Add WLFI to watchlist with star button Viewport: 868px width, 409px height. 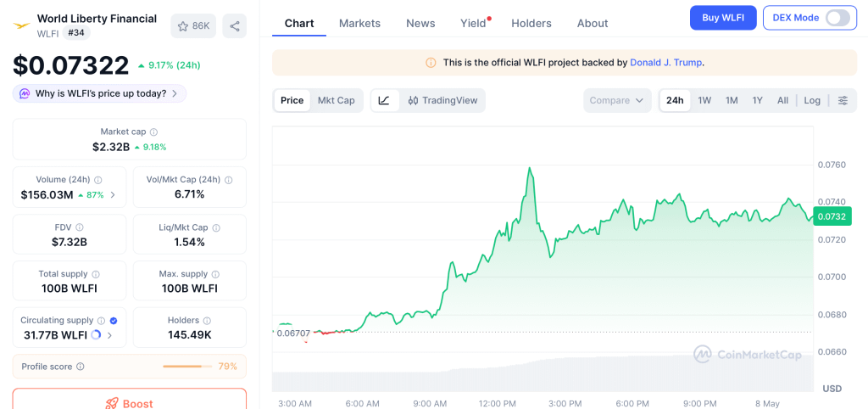tap(193, 26)
